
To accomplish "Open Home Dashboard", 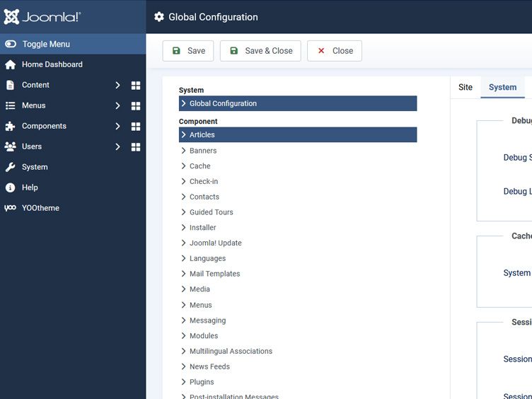I will coord(52,64).
